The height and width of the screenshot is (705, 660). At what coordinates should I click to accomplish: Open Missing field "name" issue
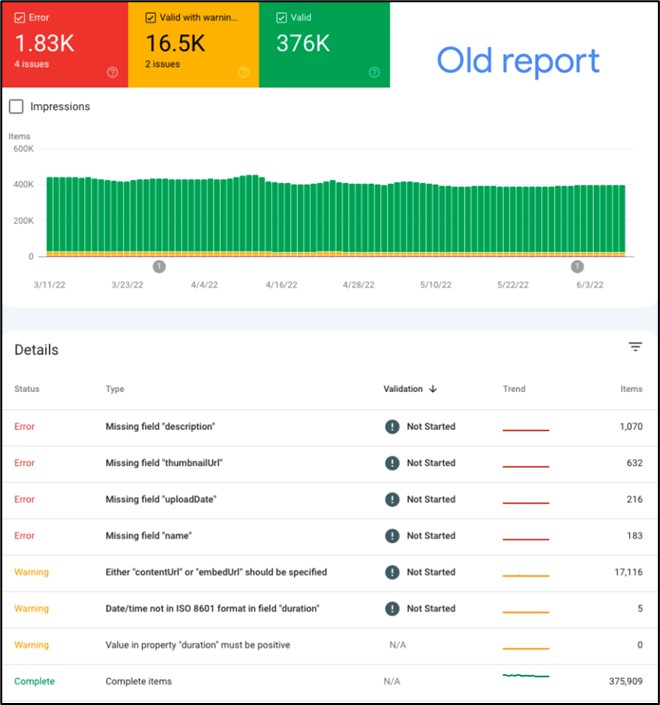(x=330, y=536)
